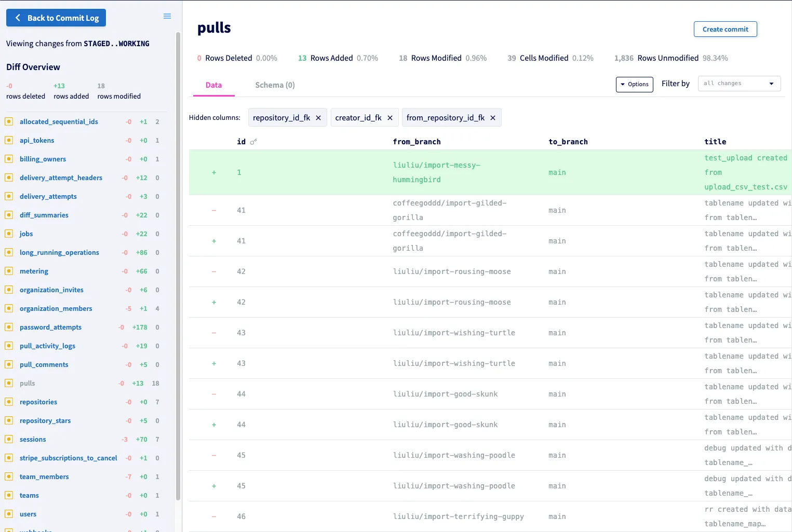Click the Create commit button

point(725,29)
